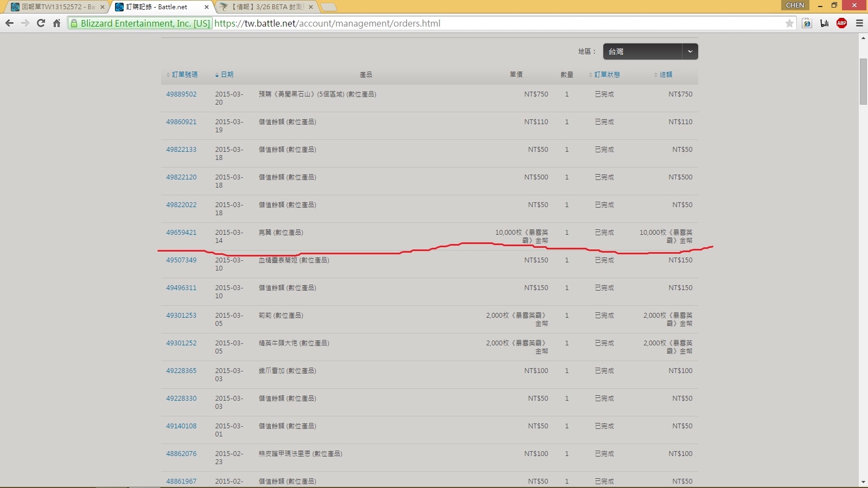This screenshot has height=488, width=868.
Task: Click the browser forward arrow
Action: coord(25,23)
